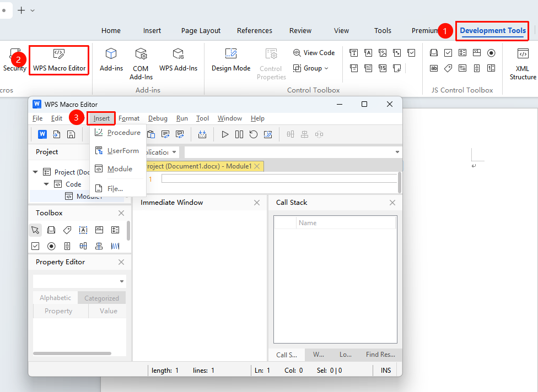538x392 pixels.
Task: Select the radio button control in Toolbox
Action: [51, 246]
